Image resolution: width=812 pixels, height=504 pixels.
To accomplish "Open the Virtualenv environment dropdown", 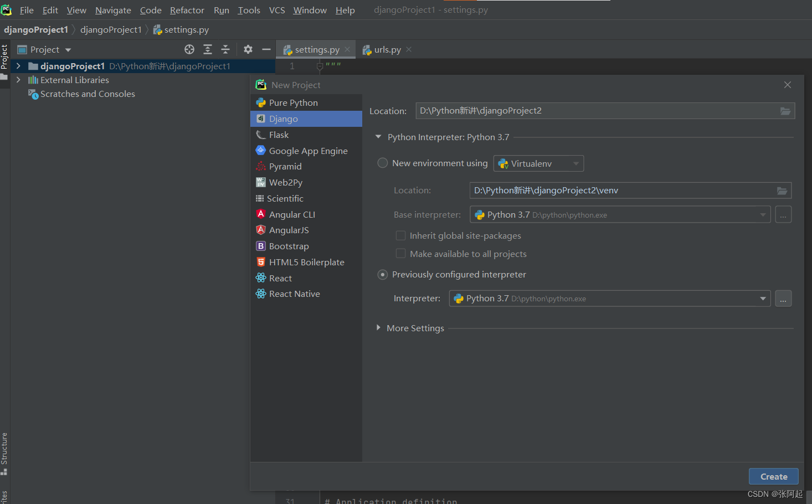I will pos(538,163).
